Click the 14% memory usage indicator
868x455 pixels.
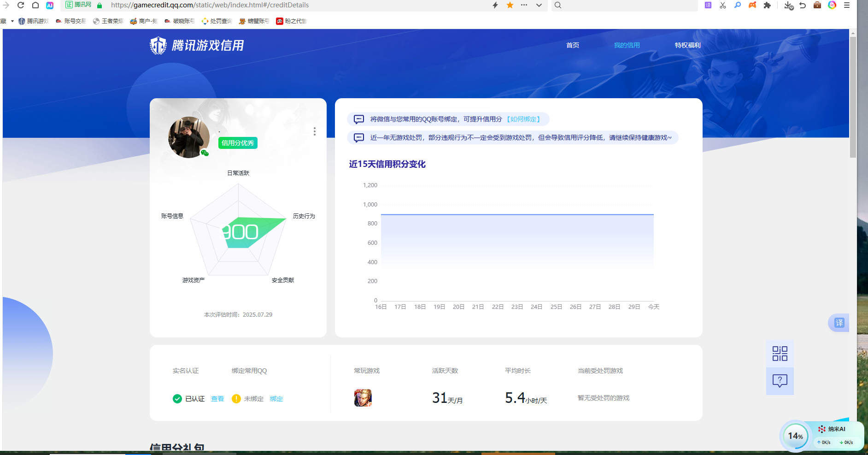[796, 436]
